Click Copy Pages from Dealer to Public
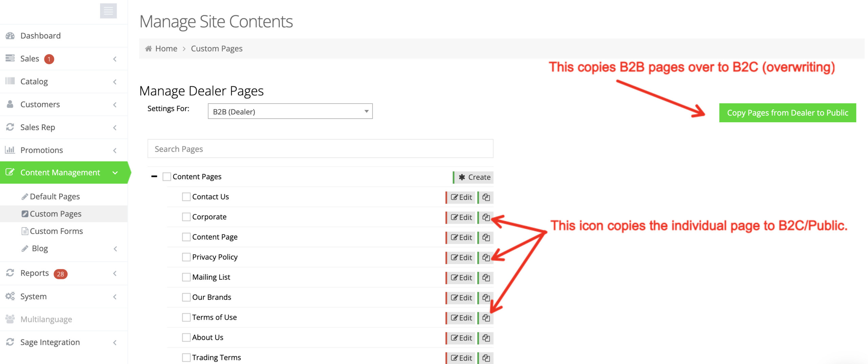The height and width of the screenshot is (364, 868). click(787, 113)
